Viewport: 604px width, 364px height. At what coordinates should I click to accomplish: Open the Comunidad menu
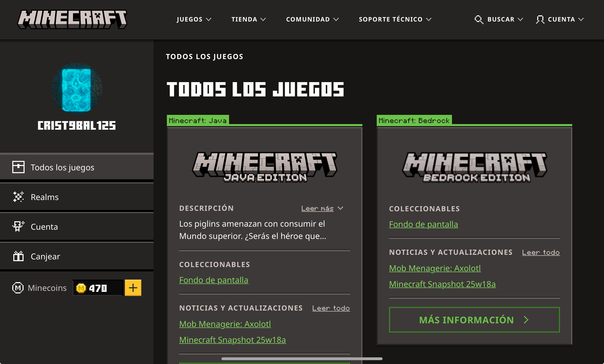click(312, 19)
